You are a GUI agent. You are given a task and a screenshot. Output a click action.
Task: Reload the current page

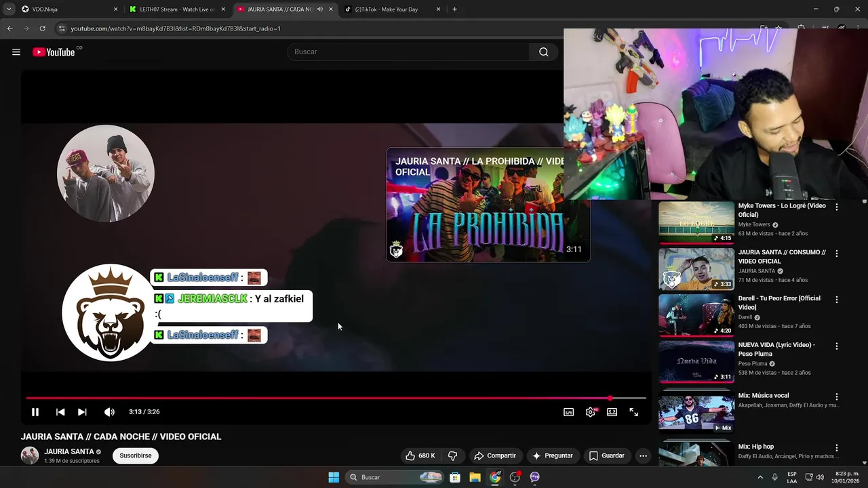point(42,28)
